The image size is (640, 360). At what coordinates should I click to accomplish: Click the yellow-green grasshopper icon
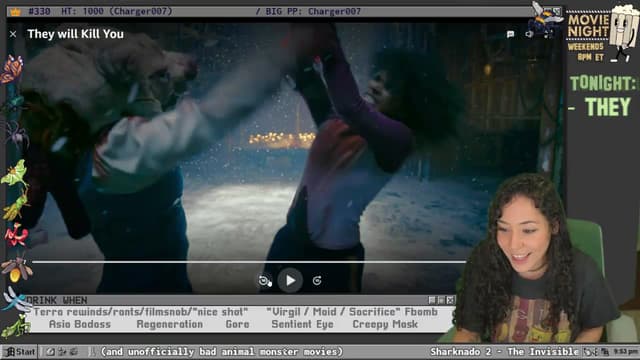tap(16, 206)
